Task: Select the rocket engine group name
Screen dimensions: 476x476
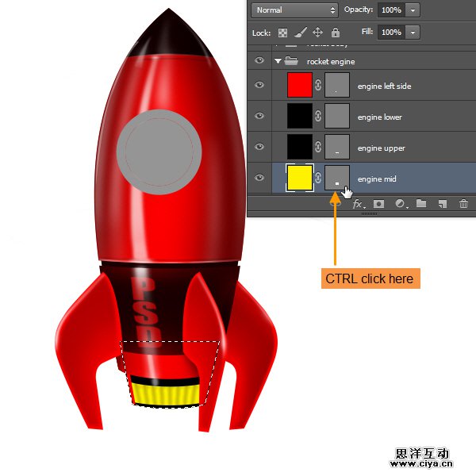Action: (331, 62)
